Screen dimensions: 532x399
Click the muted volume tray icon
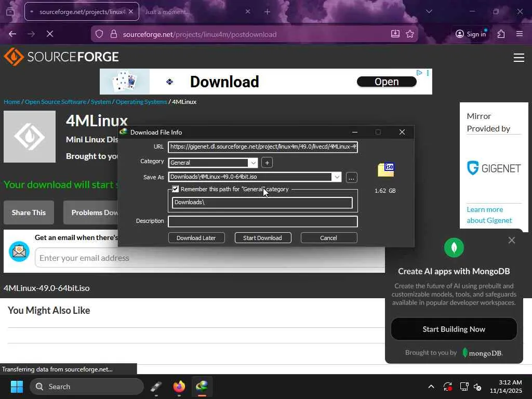coord(478,387)
